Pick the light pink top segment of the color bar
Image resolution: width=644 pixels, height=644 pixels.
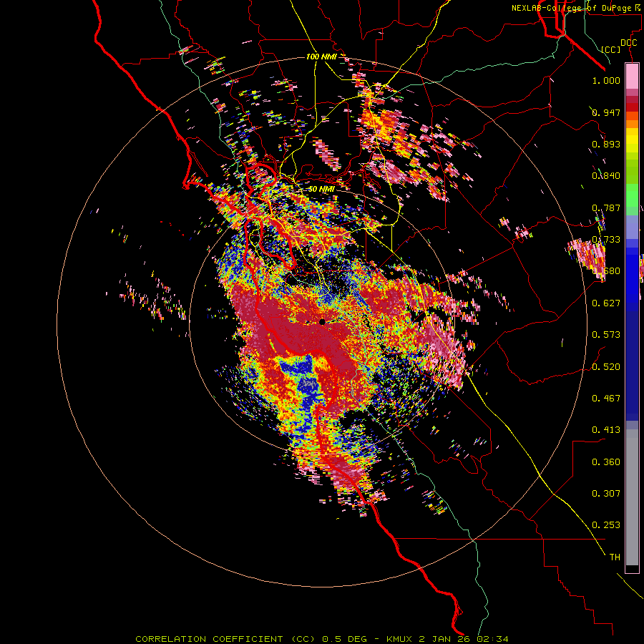[x=632, y=76]
